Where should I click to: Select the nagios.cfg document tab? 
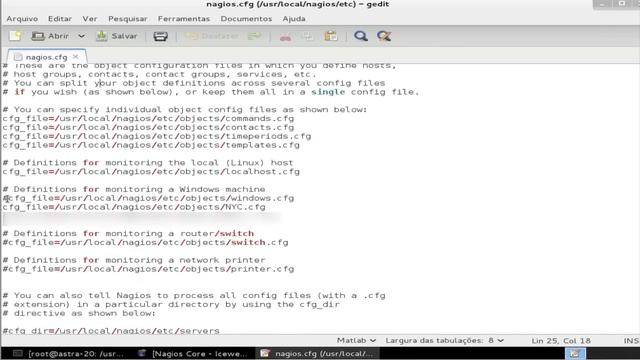[46, 57]
